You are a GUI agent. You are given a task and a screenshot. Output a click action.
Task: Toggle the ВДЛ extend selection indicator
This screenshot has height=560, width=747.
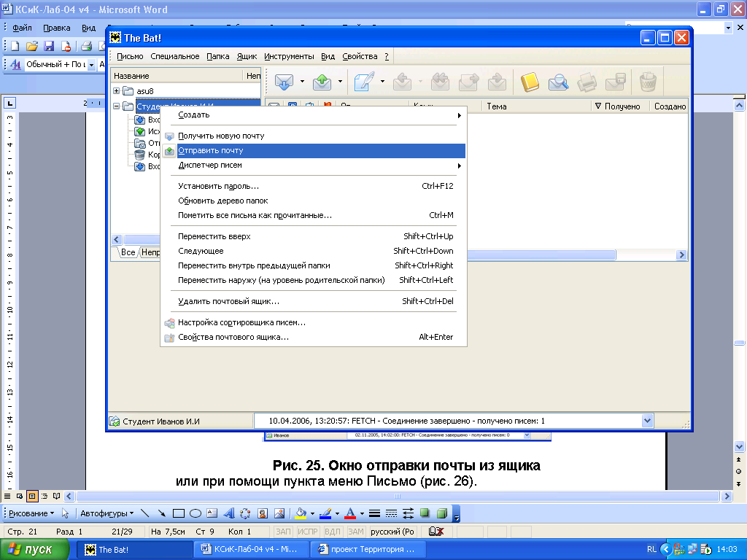[333, 532]
